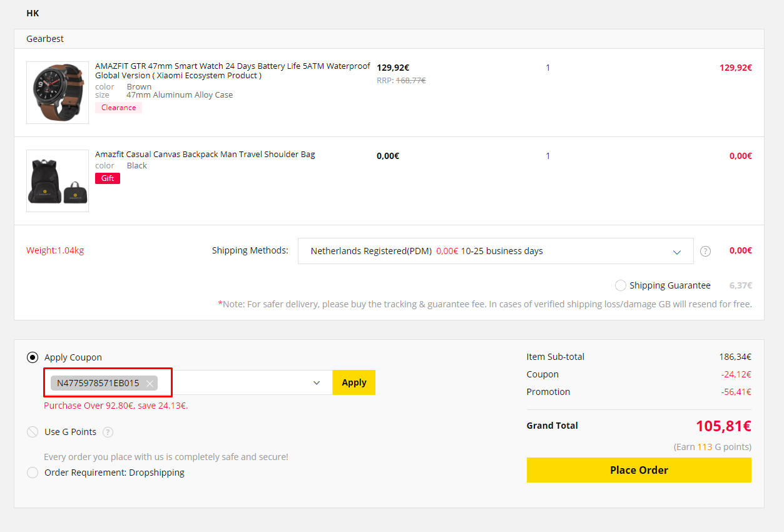Click the Grand Total amount 105,81€
The height and width of the screenshot is (532, 784).
(723, 426)
